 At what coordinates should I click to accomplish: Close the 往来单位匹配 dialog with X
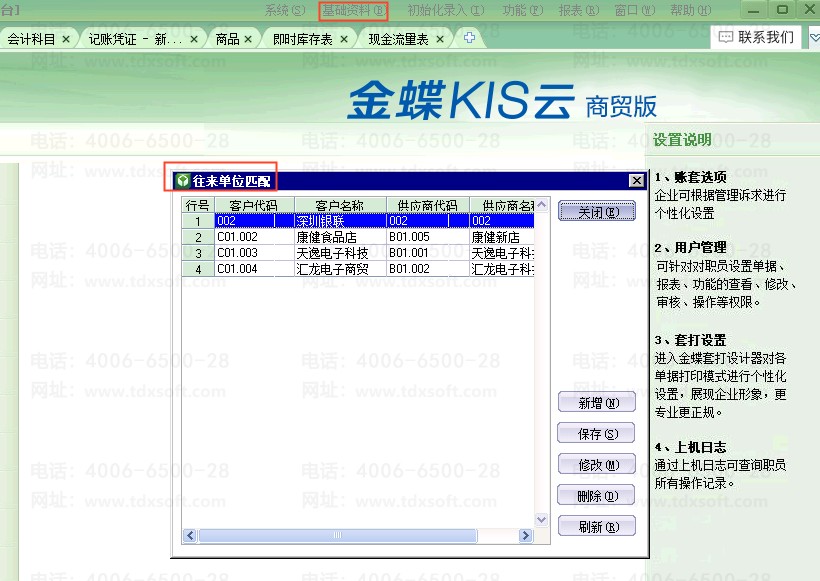point(636,181)
